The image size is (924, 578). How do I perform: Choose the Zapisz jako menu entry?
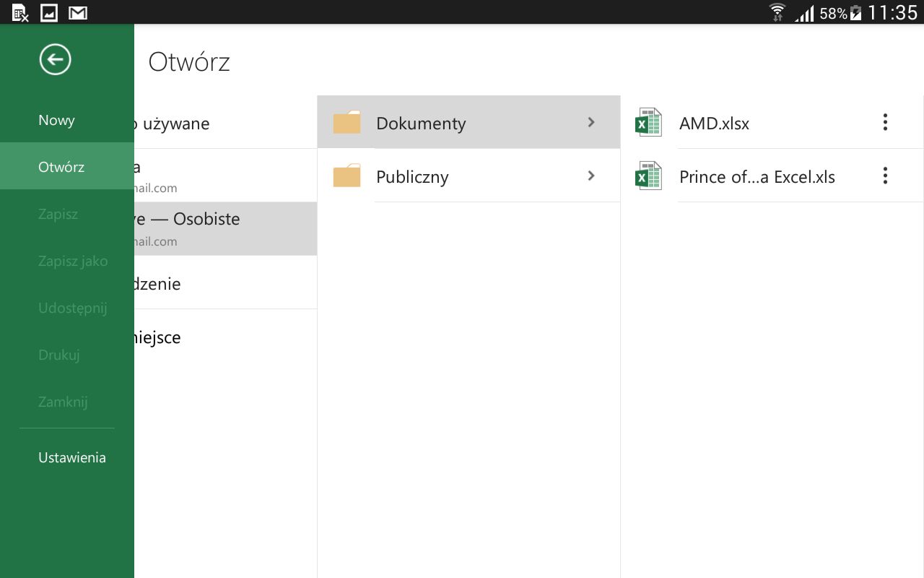pos(73,261)
